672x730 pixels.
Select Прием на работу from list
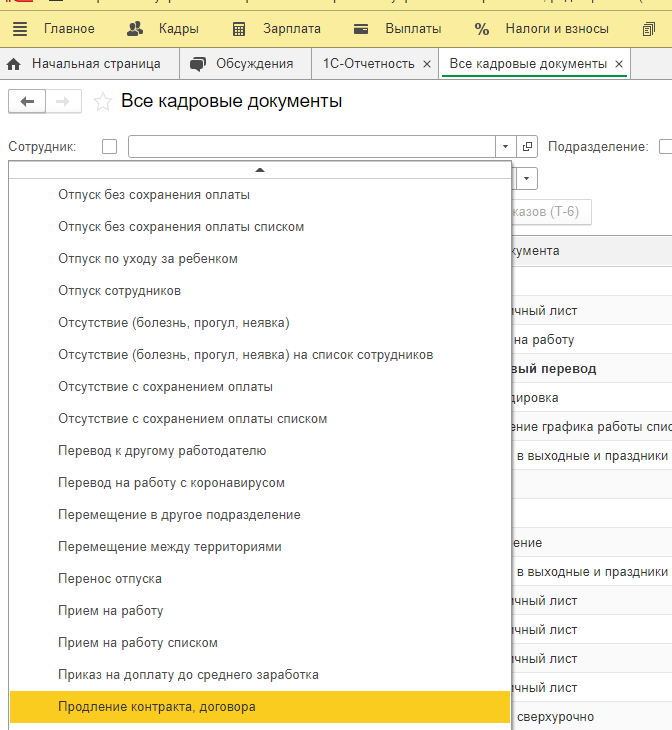(111, 611)
